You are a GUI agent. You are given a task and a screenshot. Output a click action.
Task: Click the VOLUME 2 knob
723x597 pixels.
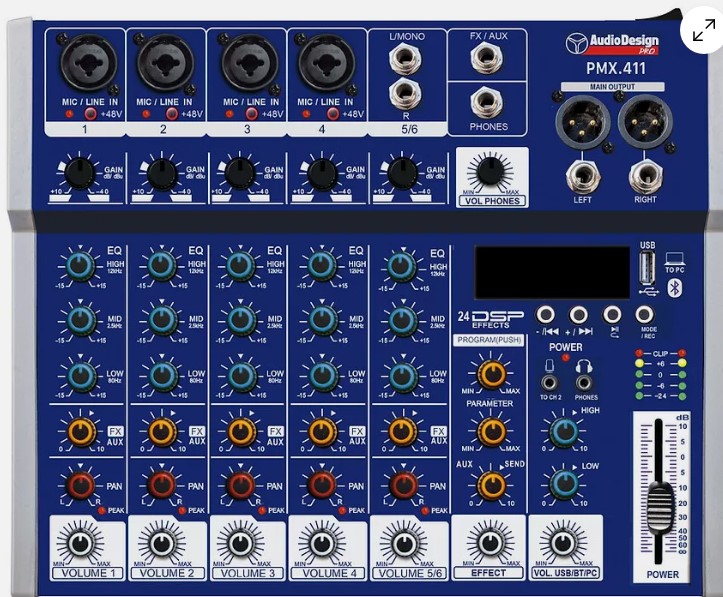pyautogui.click(x=161, y=544)
